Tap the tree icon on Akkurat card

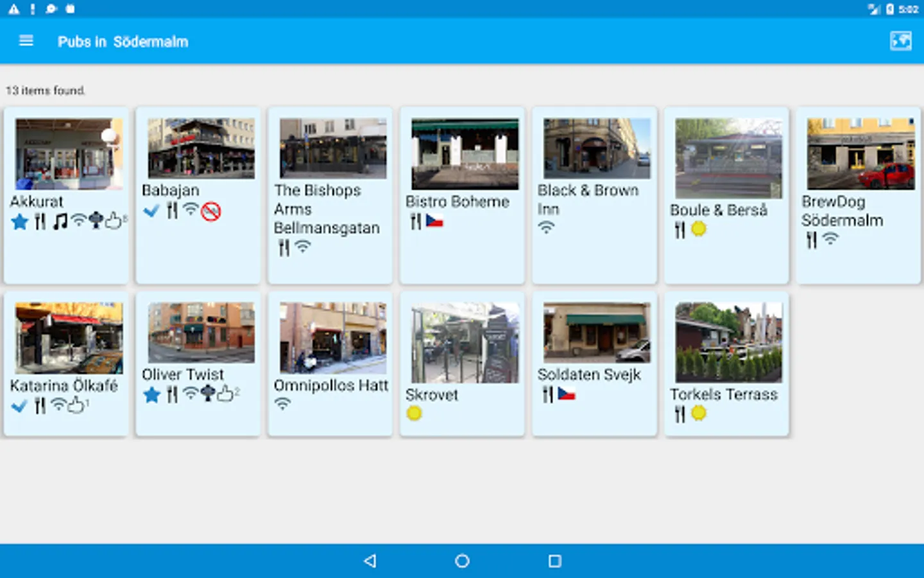tap(96, 221)
